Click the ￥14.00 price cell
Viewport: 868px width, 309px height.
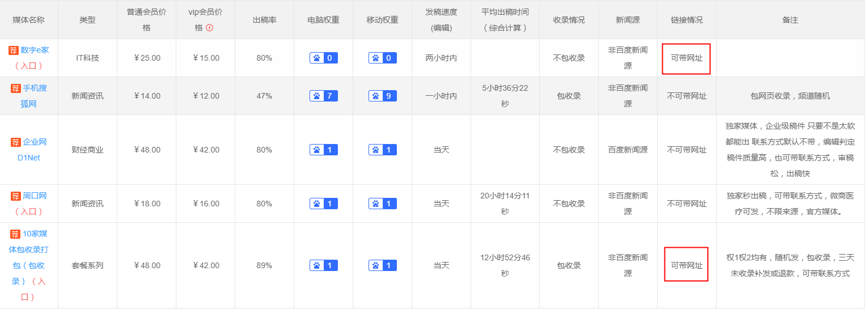(x=147, y=96)
